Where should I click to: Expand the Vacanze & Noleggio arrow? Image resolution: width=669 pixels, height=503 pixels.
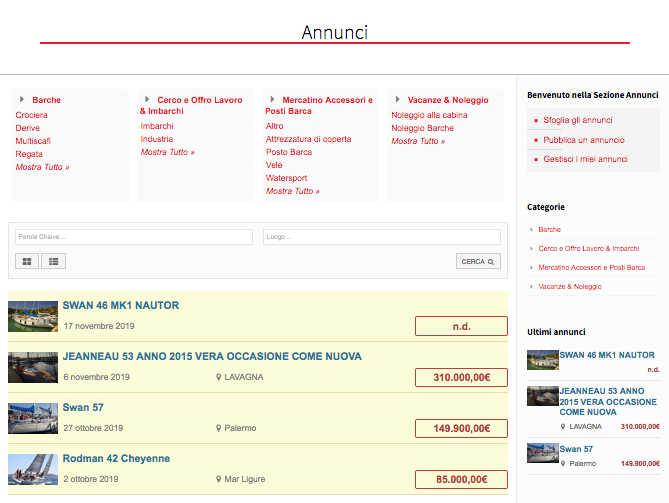tap(398, 100)
